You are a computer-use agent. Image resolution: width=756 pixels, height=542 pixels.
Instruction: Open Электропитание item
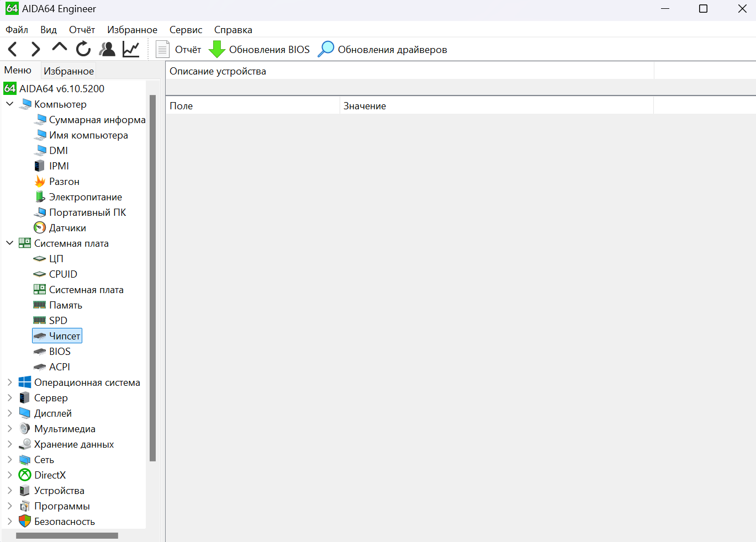click(x=78, y=197)
